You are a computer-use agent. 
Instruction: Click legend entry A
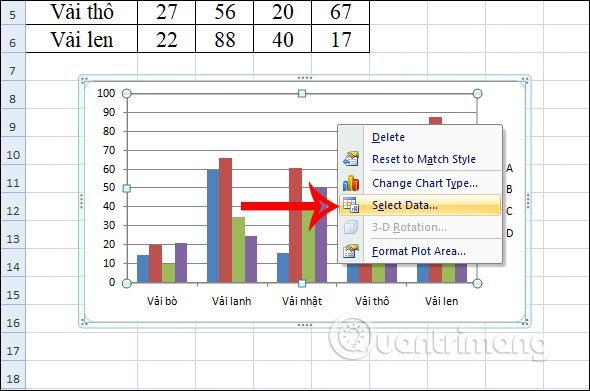coord(509,168)
